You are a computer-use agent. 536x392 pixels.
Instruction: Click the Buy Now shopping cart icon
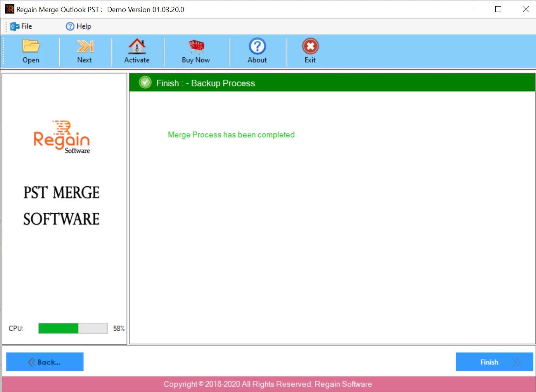[196, 46]
